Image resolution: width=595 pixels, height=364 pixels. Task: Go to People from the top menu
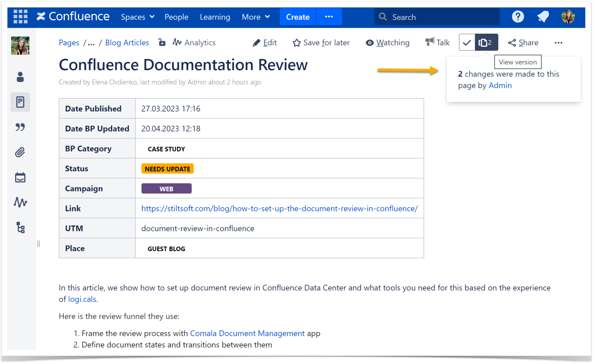(176, 17)
